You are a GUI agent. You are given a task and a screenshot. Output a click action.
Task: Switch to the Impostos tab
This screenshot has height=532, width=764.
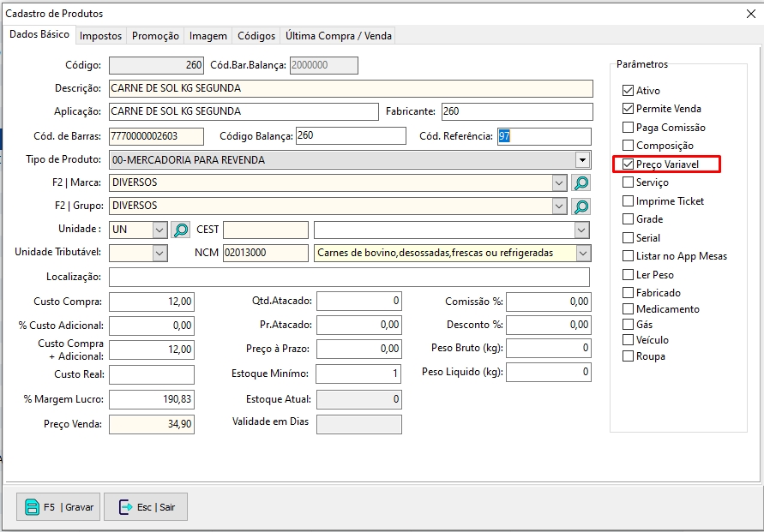[101, 36]
